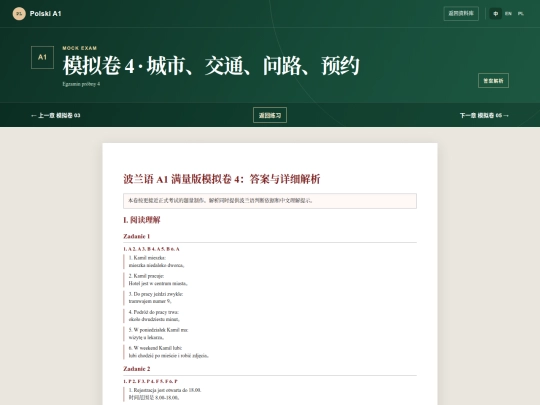Click the intro note box under the heading
Viewport: 540px width, 405px height.
click(270, 201)
